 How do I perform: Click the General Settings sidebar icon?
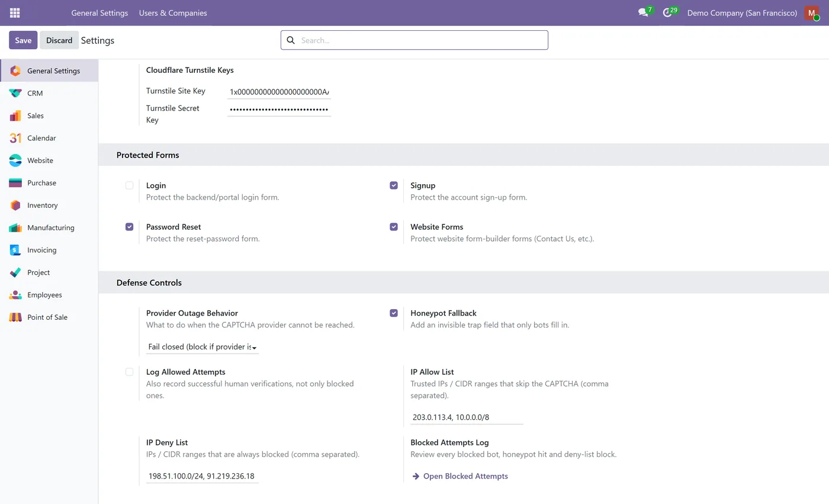click(x=15, y=71)
